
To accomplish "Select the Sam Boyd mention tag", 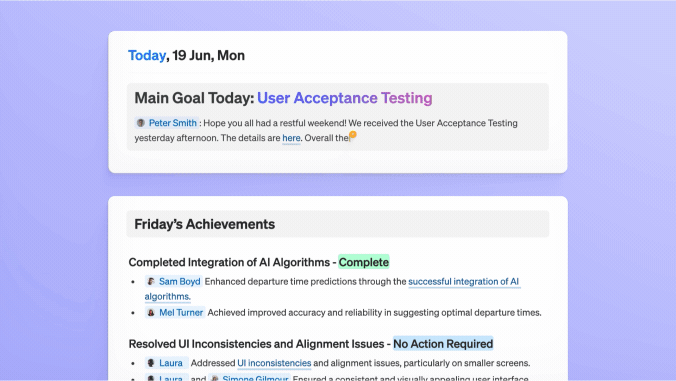I will (174, 281).
